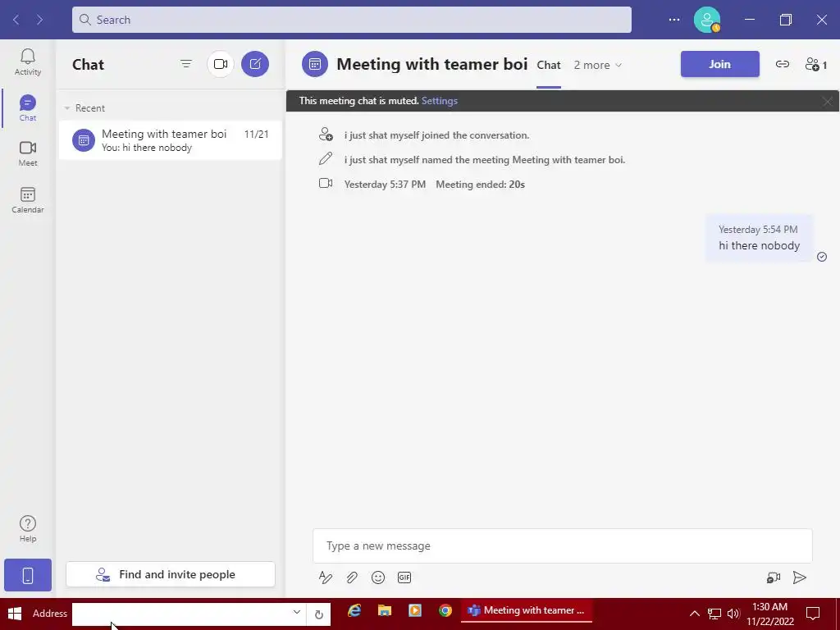Refresh the taskbar Address bar
This screenshot has width=840, height=630.
319,614
